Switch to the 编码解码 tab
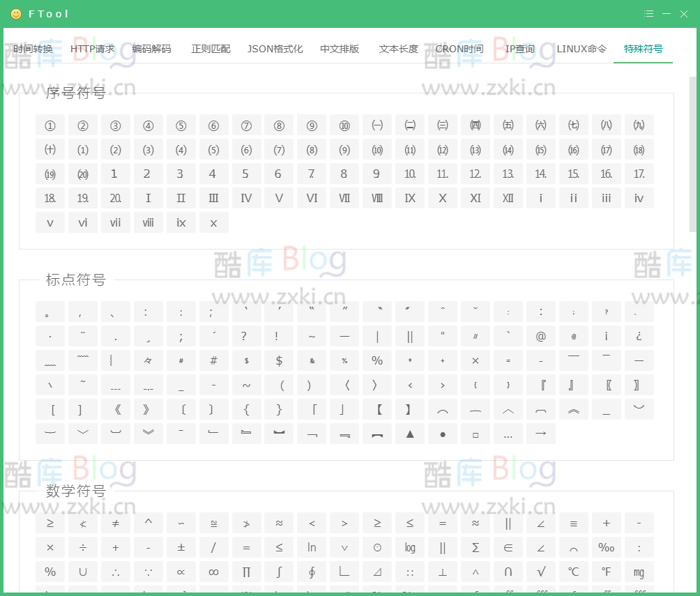Viewport: 700px width, 596px height. (151, 49)
